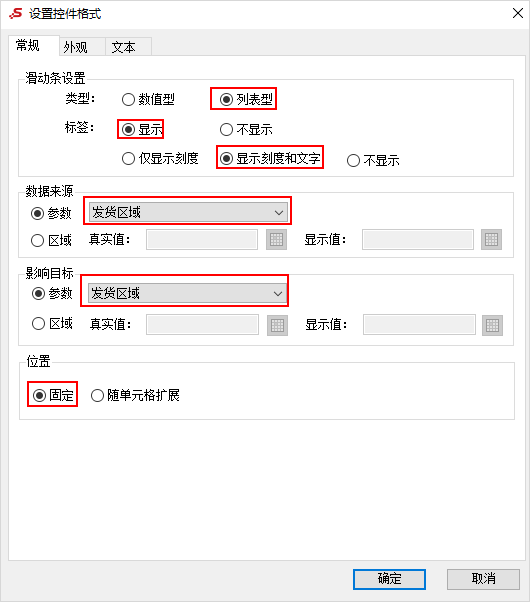This screenshot has height=602, width=530.
Task: Click the 影响目标 显示值 range picker icon
Action: (x=492, y=325)
